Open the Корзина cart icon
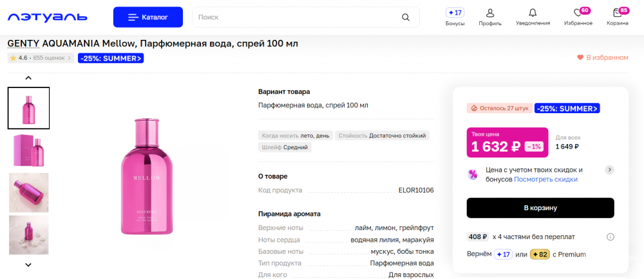The height and width of the screenshot is (279, 644). click(618, 17)
